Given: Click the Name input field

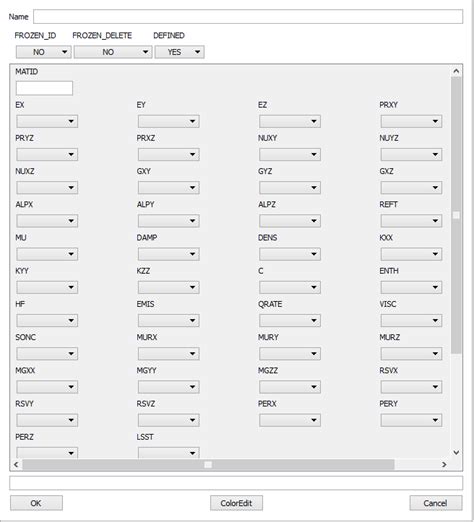Looking at the screenshot, I should (x=248, y=17).
